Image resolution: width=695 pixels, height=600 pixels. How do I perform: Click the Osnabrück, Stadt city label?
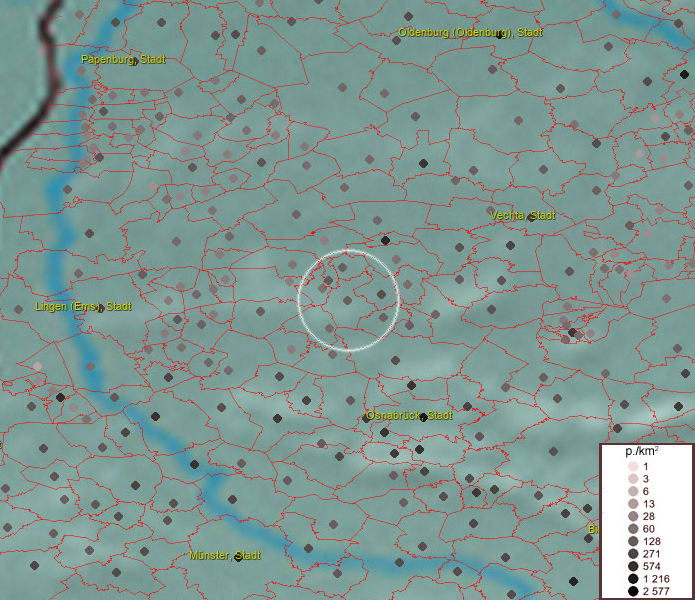[410, 415]
